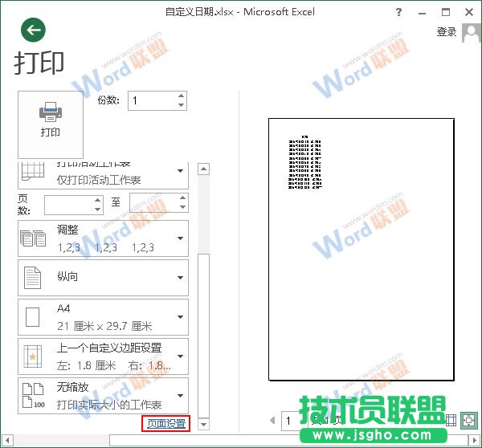Click the collated pages icon
482x448 pixels.
click(x=33, y=238)
